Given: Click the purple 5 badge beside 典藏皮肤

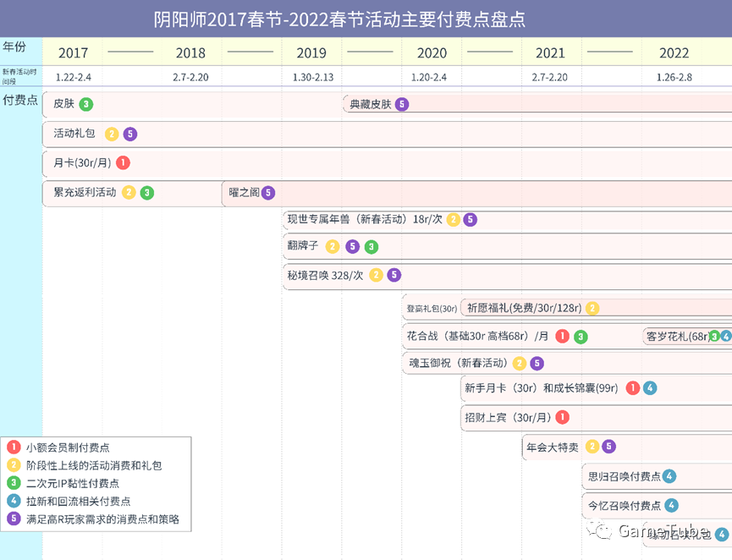Looking at the screenshot, I should pos(402,104).
